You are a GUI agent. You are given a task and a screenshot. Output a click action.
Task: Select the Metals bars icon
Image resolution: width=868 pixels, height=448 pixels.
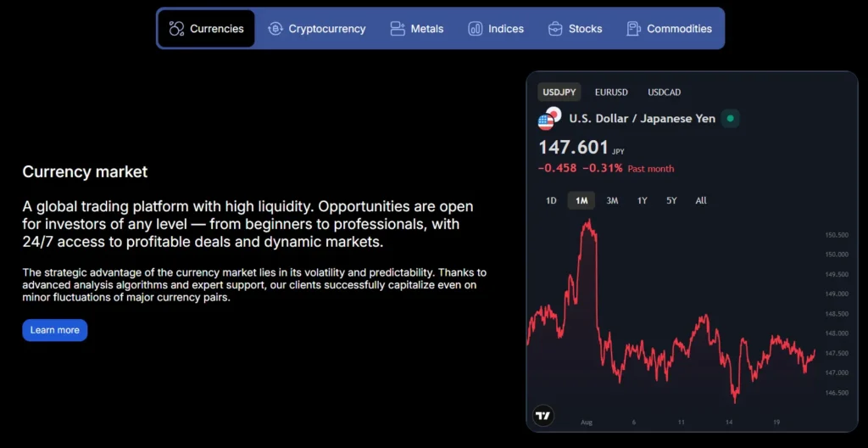[x=398, y=29]
